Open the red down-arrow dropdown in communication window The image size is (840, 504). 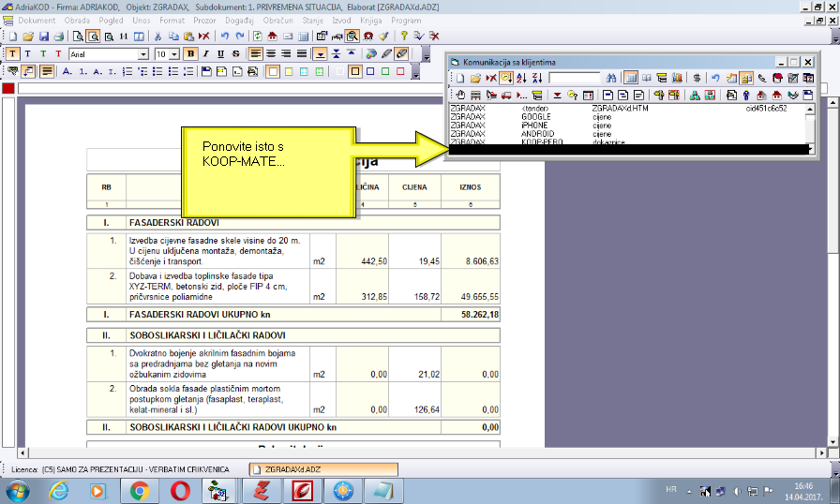[557, 96]
